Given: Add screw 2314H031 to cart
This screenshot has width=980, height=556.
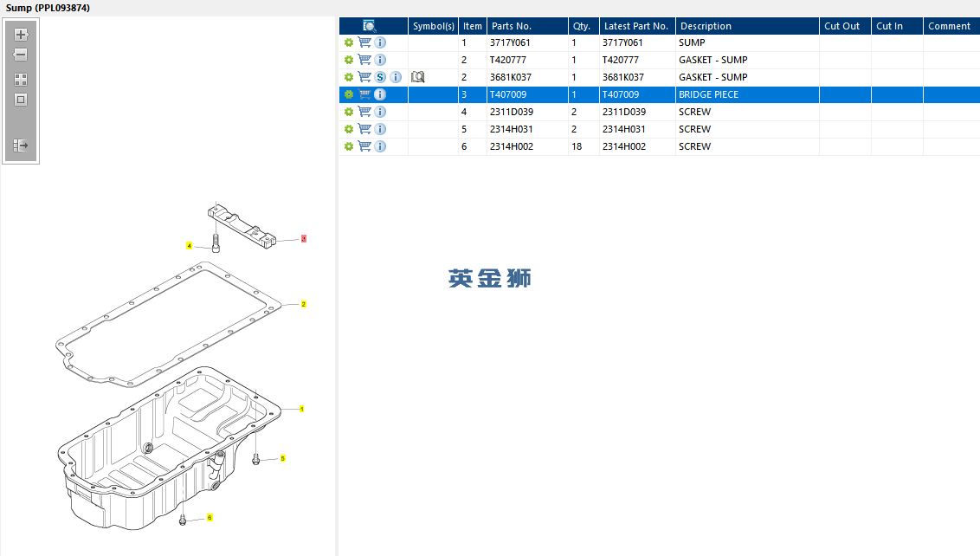Looking at the screenshot, I should pyautogui.click(x=364, y=129).
